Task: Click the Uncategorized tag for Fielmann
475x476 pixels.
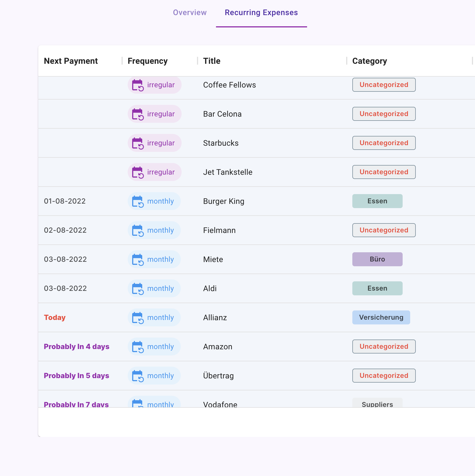Action: point(384,230)
